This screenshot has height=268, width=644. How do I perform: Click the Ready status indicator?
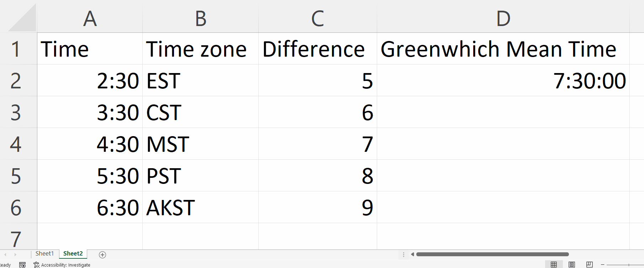5,265
